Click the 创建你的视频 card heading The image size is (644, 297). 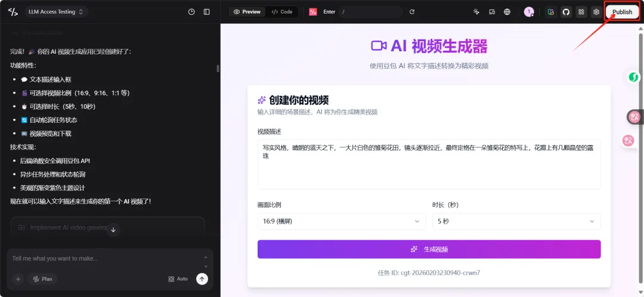299,100
